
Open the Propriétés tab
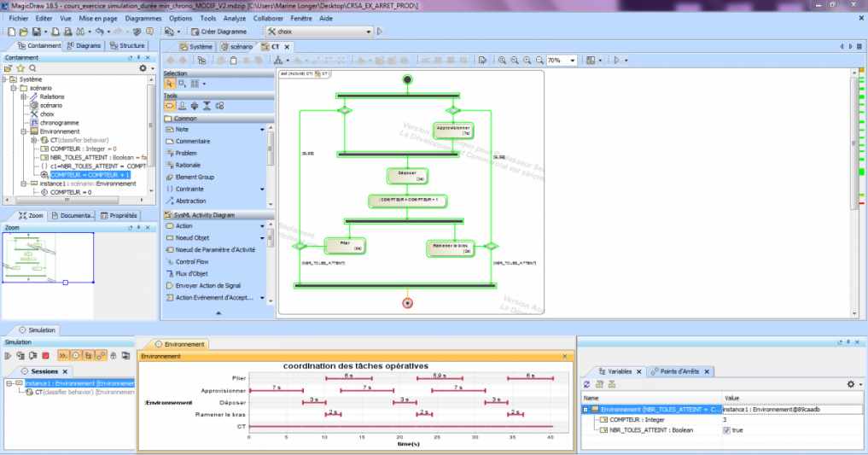(x=119, y=215)
